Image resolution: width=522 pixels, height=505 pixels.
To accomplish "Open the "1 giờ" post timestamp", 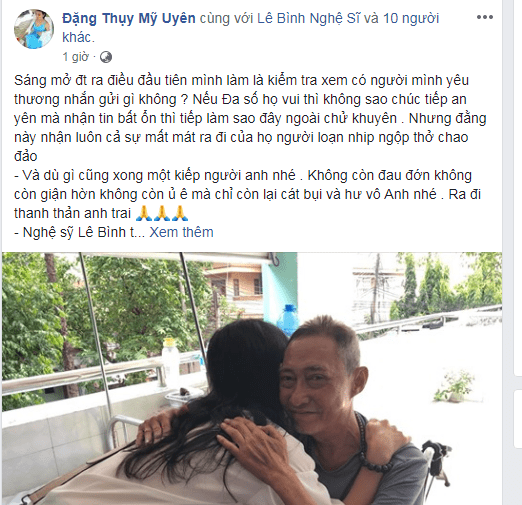I will 75,57.
